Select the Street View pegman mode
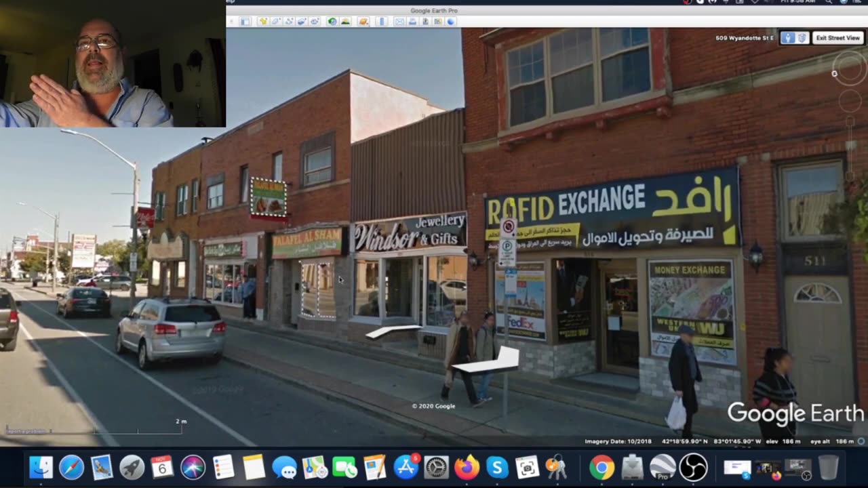The height and width of the screenshot is (488, 868). [788, 38]
